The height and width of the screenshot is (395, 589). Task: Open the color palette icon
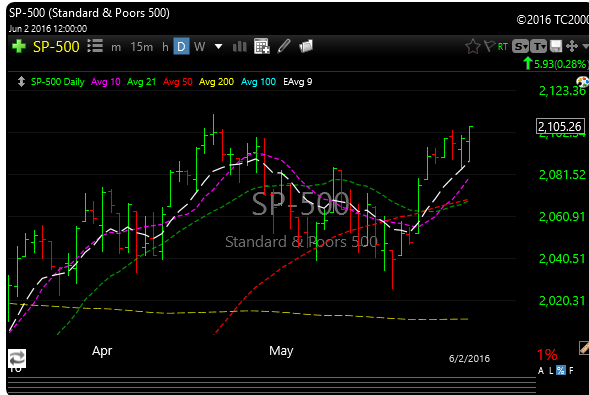coord(583,81)
